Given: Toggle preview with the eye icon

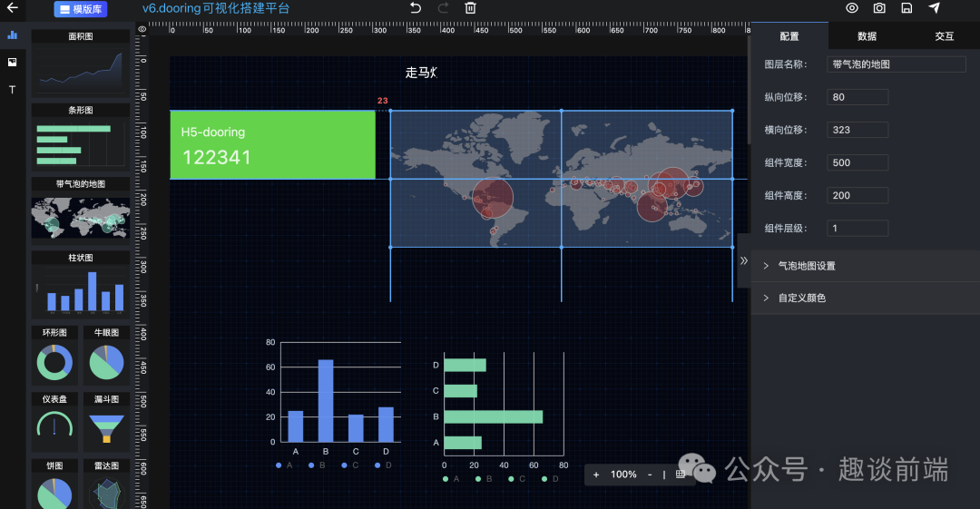Looking at the screenshot, I should (x=852, y=8).
